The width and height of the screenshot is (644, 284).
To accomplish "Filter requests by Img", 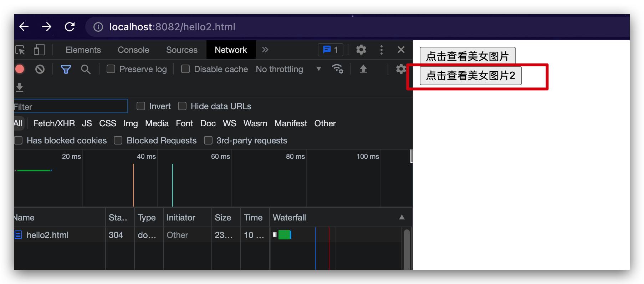I will (x=131, y=123).
